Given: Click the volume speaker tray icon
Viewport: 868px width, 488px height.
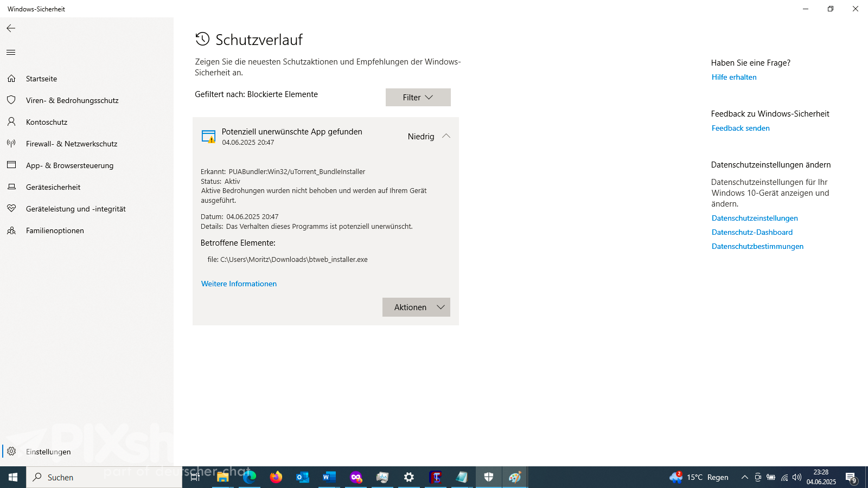Looking at the screenshot, I should coord(797,477).
